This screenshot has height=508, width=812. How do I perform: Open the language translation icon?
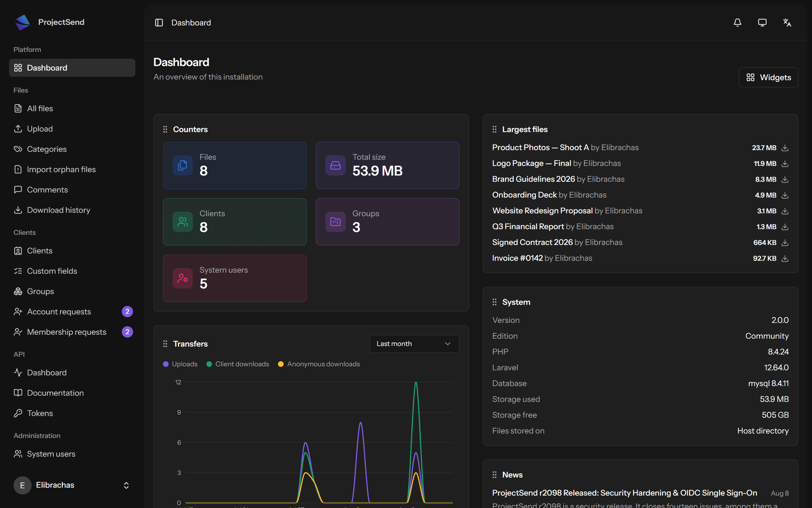point(787,23)
